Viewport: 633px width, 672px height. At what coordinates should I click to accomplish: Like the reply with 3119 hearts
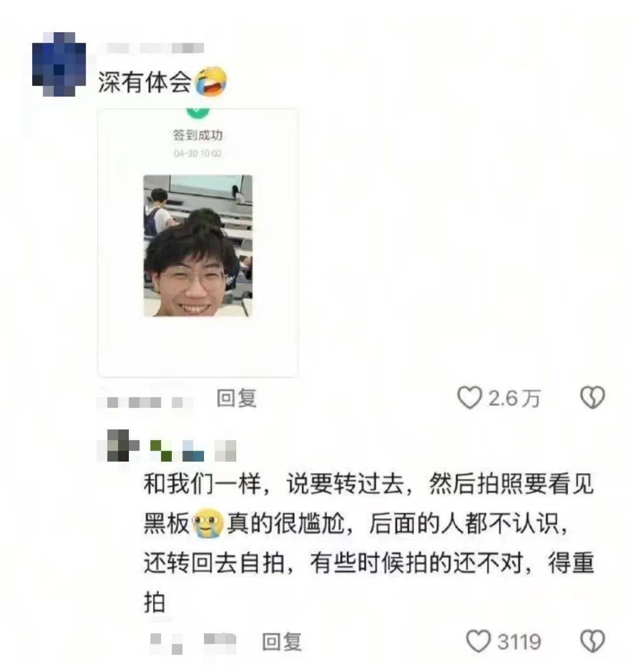point(478,641)
